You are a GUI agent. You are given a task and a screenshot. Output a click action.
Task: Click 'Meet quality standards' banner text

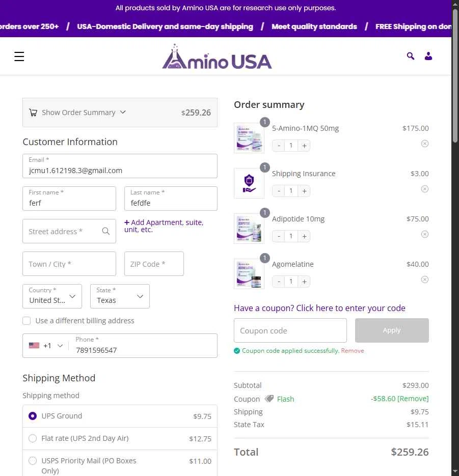314,26
